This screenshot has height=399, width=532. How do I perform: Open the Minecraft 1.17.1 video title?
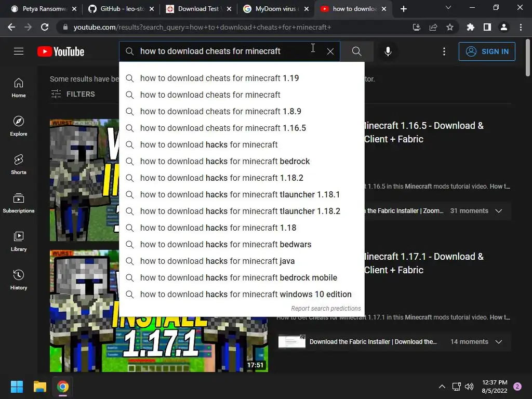(424, 263)
